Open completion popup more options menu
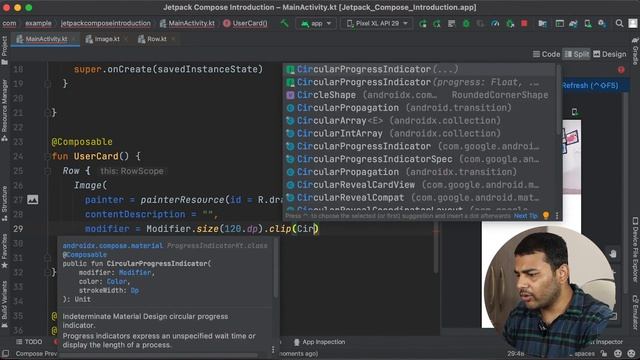640x360 pixels. click(557, 216)
